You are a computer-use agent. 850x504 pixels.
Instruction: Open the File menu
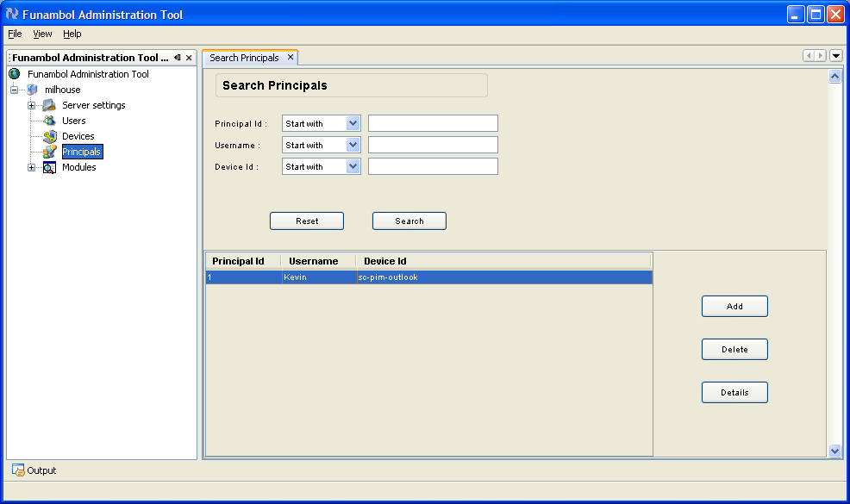15,34
